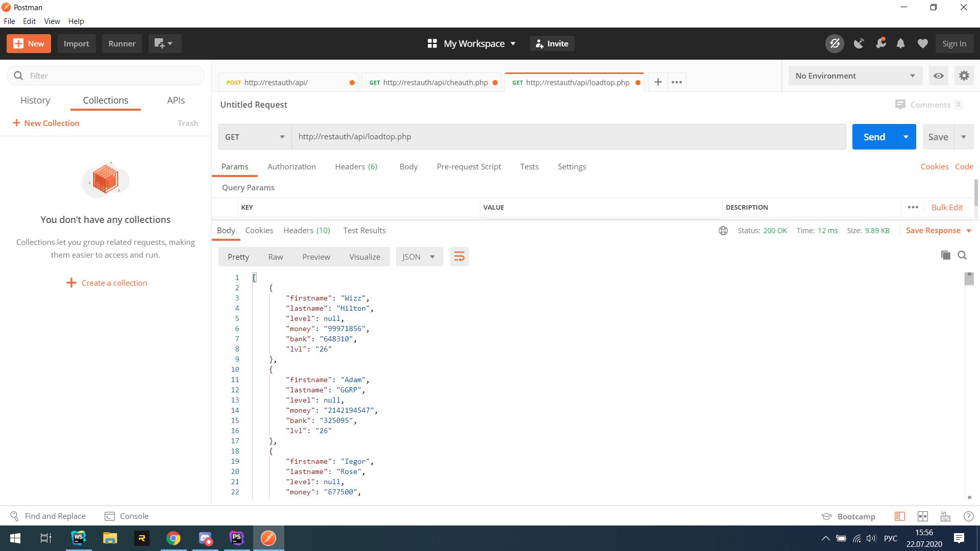The image size is (980, 551).
Task: Add a new request tab with plus icon
Action: click(x=658, y=82)
